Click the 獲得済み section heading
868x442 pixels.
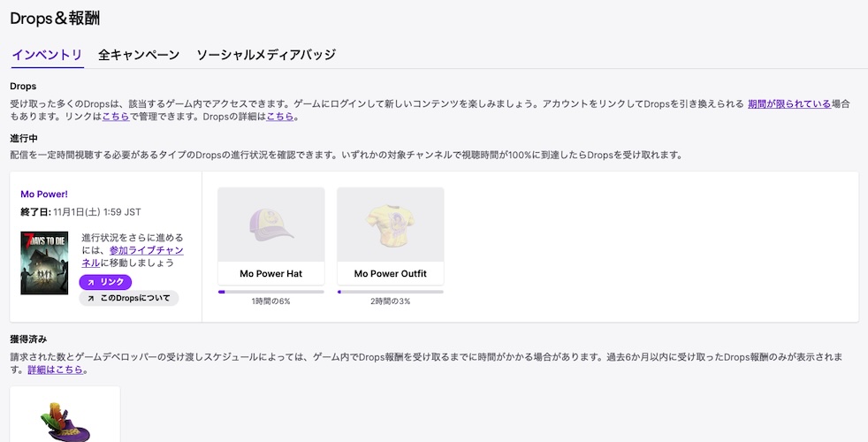(x=29, y=339)
